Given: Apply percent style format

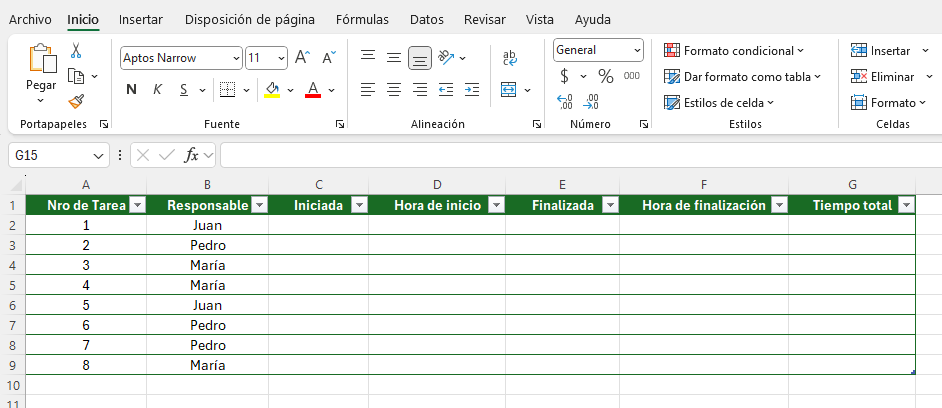Looking at the screenshot, I should tap(606, 76).
